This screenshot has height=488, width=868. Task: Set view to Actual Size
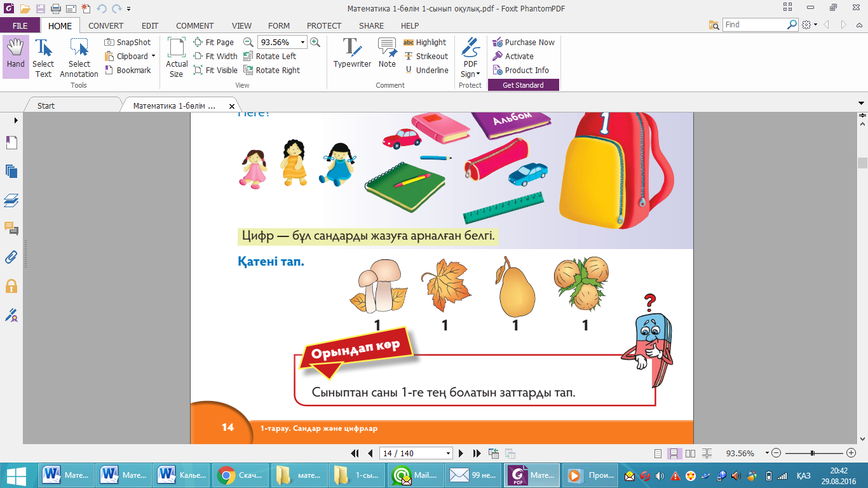tap(177, 57)
